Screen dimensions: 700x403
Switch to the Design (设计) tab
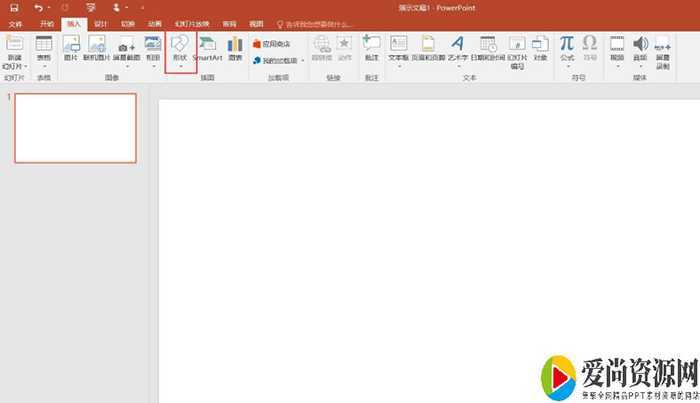101,23
